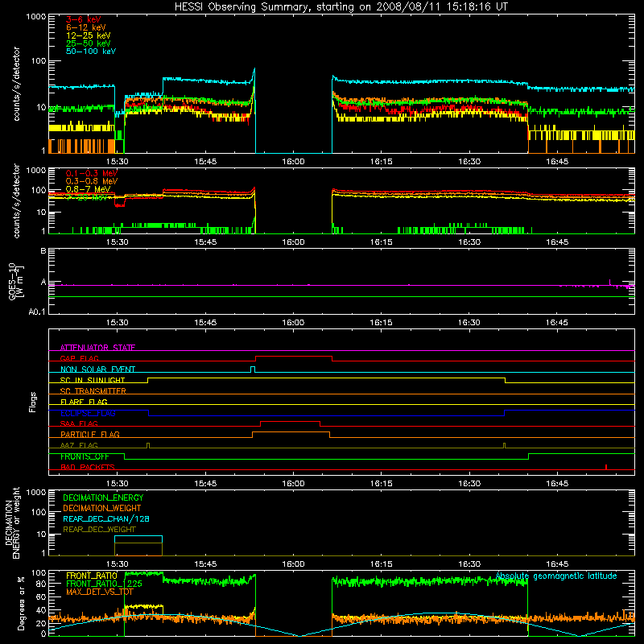
Task: Click the 0.1-0.3 MeV legend label
Action: pos(91,173)
